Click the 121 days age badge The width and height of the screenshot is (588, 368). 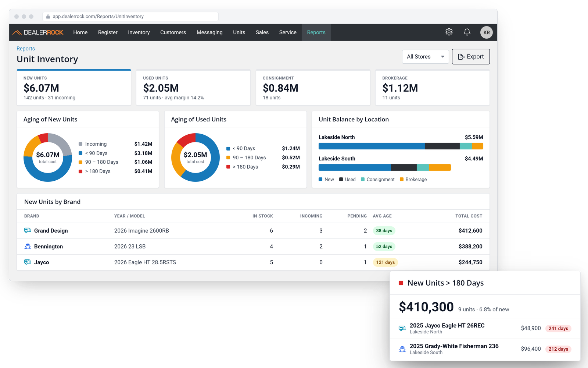point(386,262)
